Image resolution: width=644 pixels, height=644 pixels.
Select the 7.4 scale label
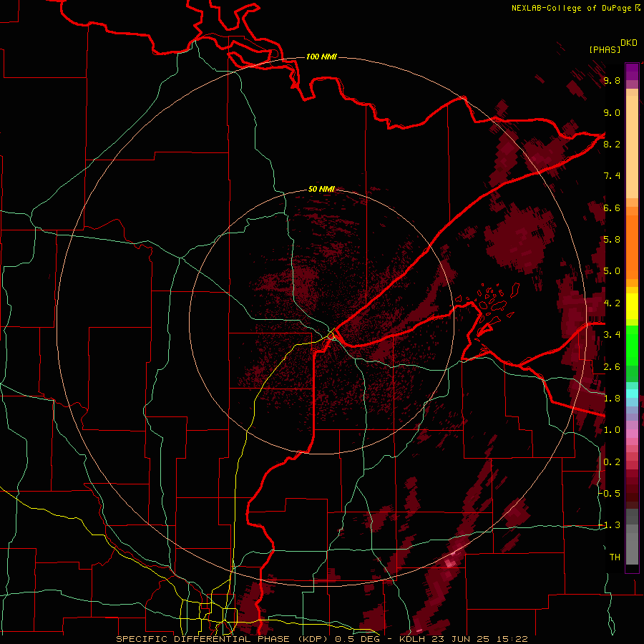612,176
